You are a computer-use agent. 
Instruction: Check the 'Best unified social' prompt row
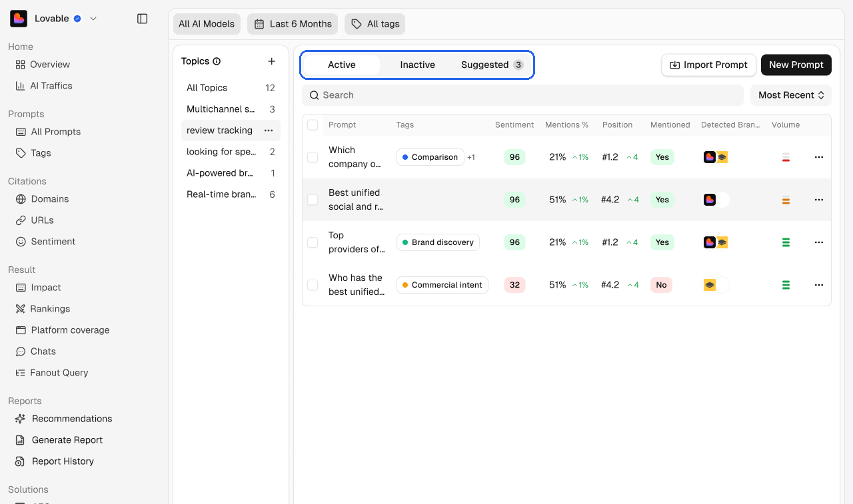pyautogui.click(x=313, y=200)
